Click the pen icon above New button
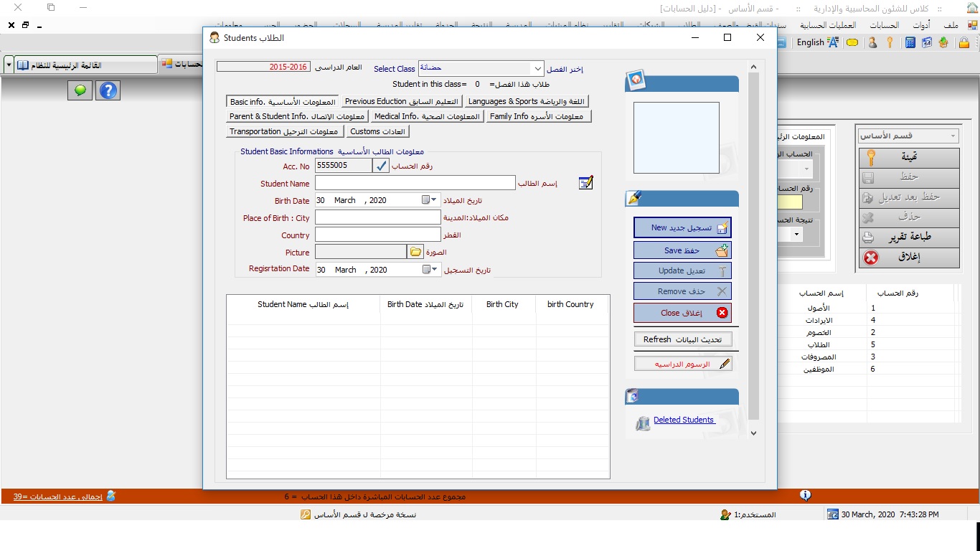 click(x=633, y=198)
